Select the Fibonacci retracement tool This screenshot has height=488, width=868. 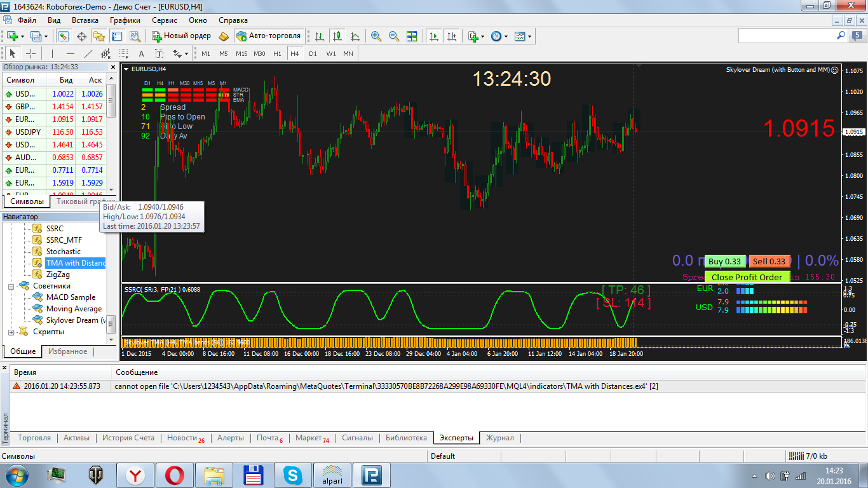tap(123, 53)
